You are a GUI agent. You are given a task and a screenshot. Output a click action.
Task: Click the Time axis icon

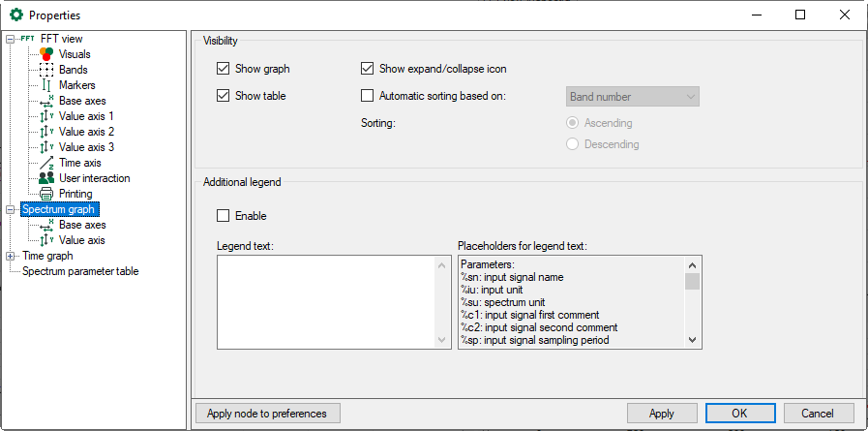click(46, 163)
